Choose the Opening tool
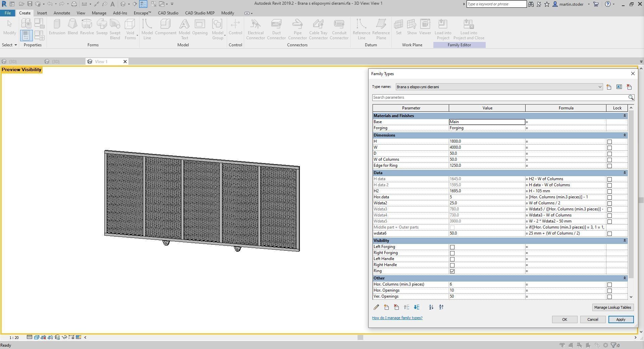Screen dimensions: 644x349 tap(200, 27)
